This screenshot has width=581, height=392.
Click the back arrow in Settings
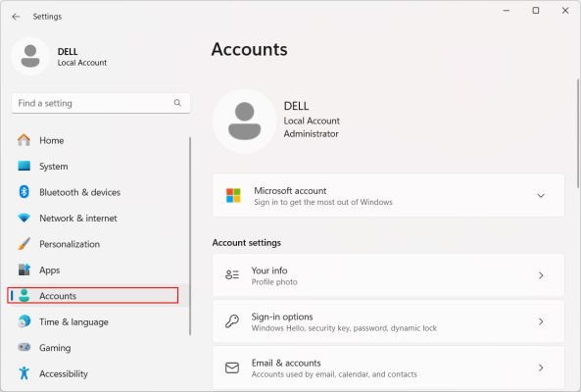coord(16,17)
